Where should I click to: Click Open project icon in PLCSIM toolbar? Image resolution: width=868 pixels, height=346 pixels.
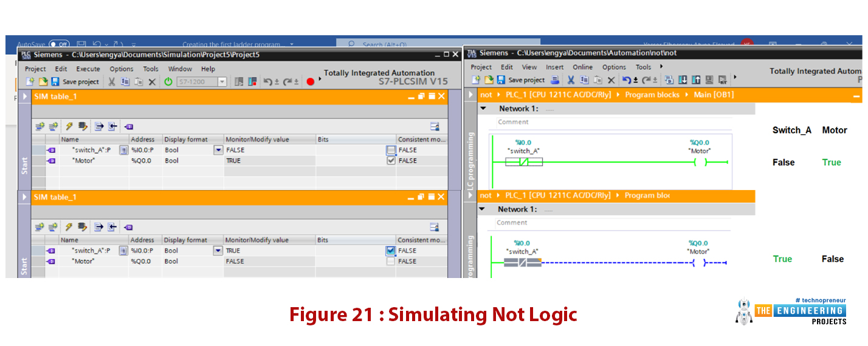pyautogui.click(x=43, y=81)
